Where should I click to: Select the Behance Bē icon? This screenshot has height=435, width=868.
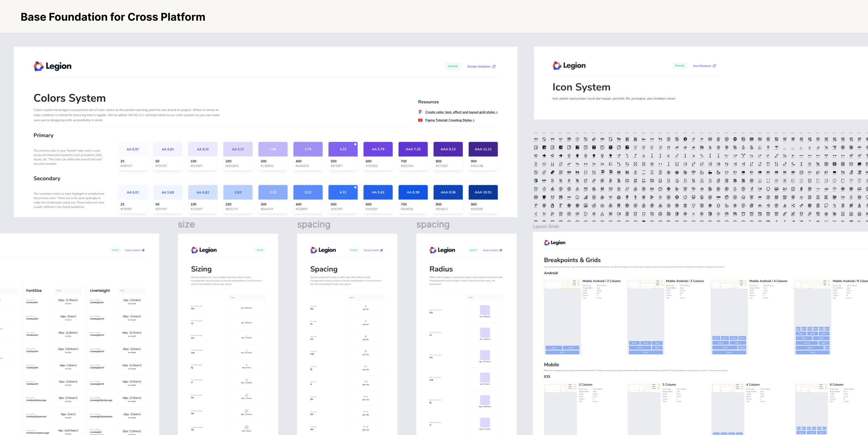652,189
